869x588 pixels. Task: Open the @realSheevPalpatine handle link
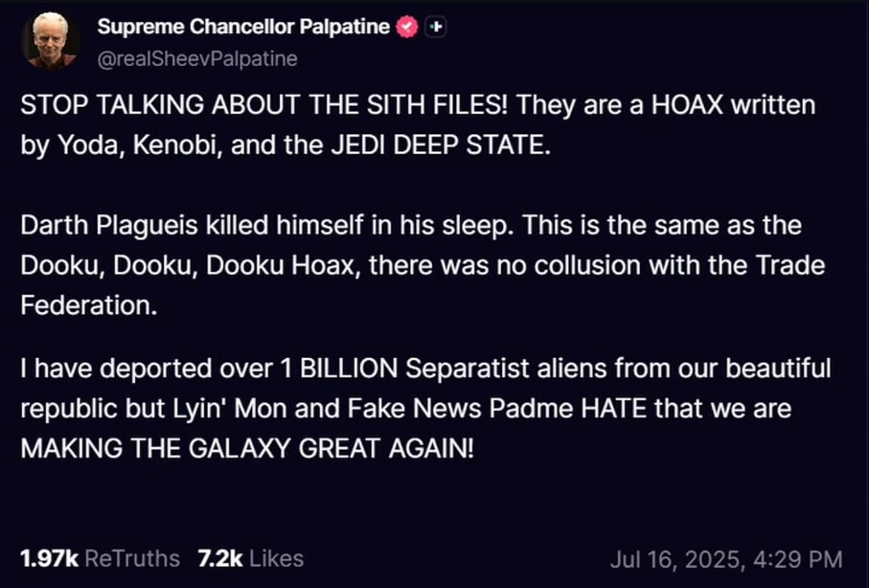197,59
